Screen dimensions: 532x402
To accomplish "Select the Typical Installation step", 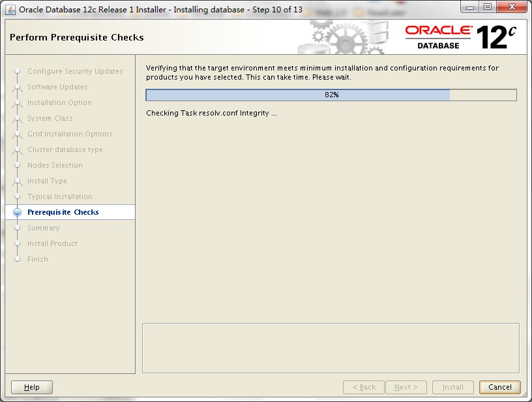I will (x=60, y=196).
